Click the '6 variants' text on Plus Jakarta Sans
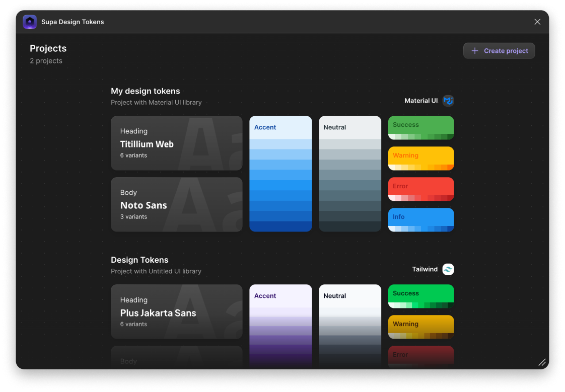Image resolution: width=565 pixels, height=392 pixels. pos(133,324)
